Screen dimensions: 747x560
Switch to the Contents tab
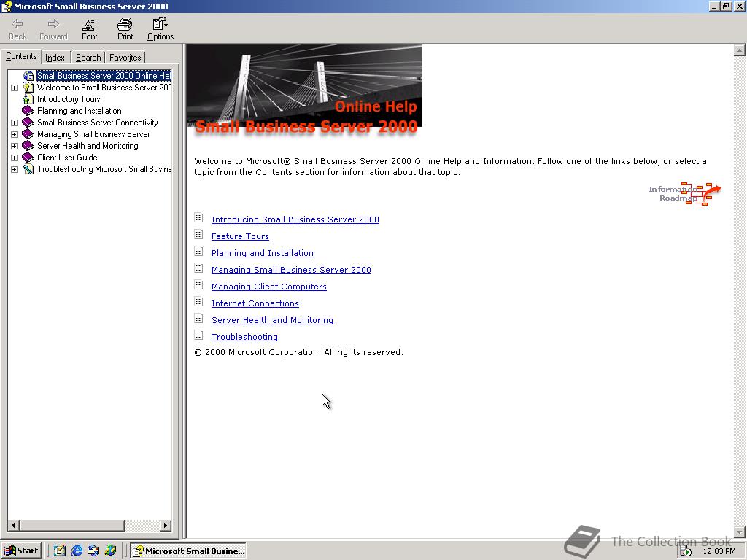pos(21,56)
